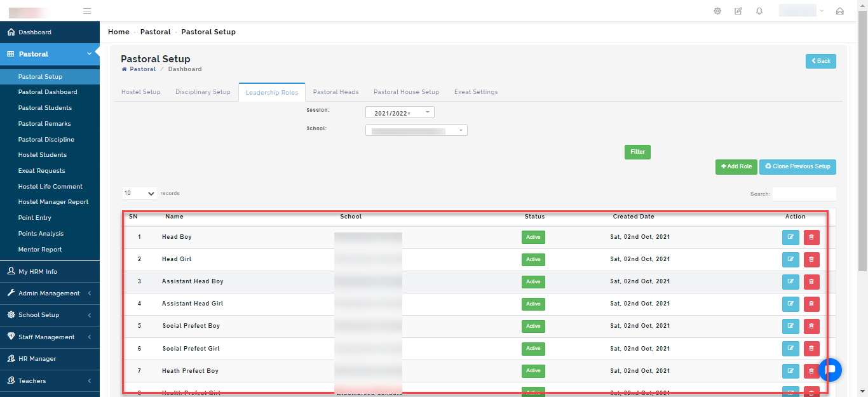Open Hostel Students in sidebar
This screenshot has height=397, width=868.
(x=50, y=155)
